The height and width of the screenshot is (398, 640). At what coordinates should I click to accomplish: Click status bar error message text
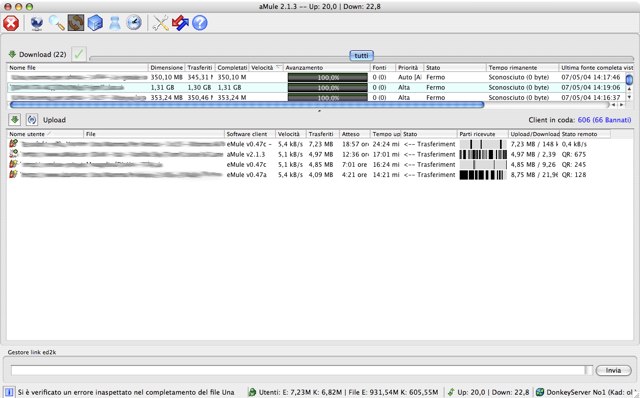[126, 392]
